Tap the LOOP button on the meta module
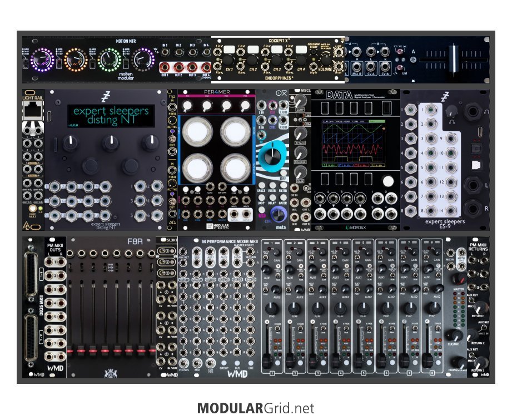This screenshot has width=512, height=420. pos(261,197)
